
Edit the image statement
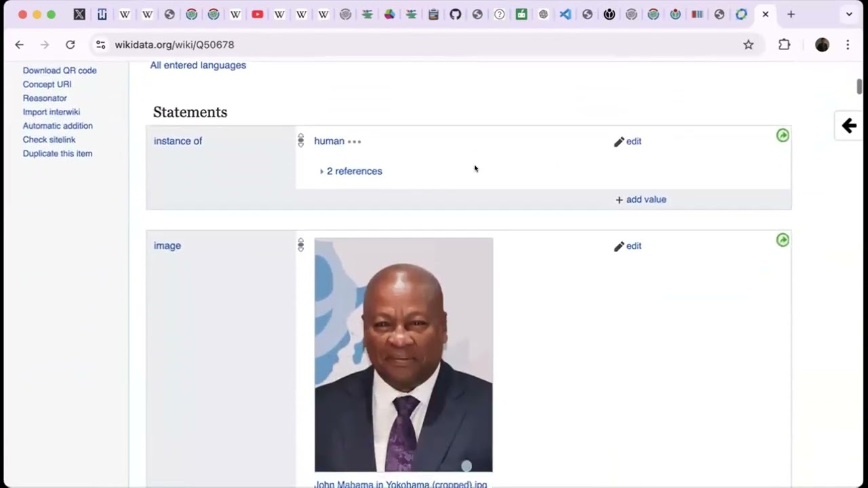coord(628,246)
